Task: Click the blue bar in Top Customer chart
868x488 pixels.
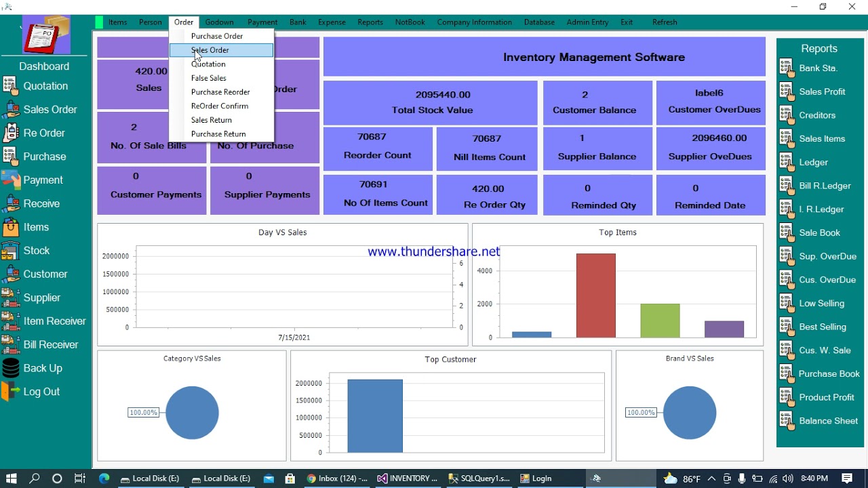Action: [375, 415]
